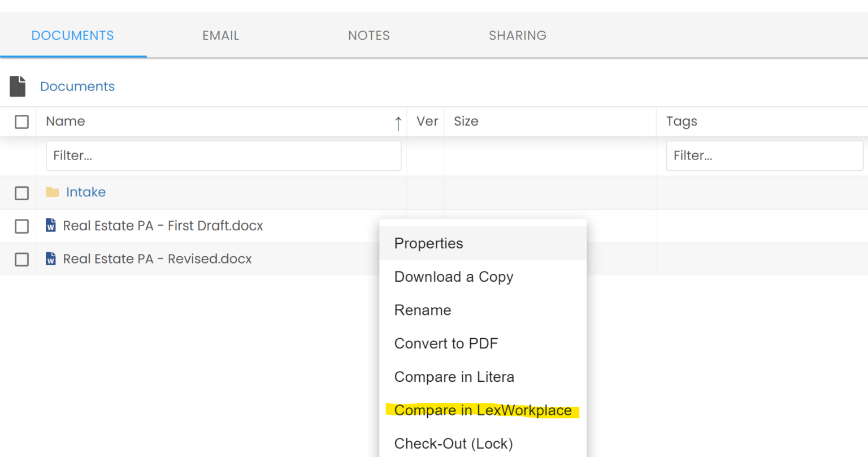868x457 pixels.
Task: Select Properties from the context menu
Action: (x=428, y=243)
